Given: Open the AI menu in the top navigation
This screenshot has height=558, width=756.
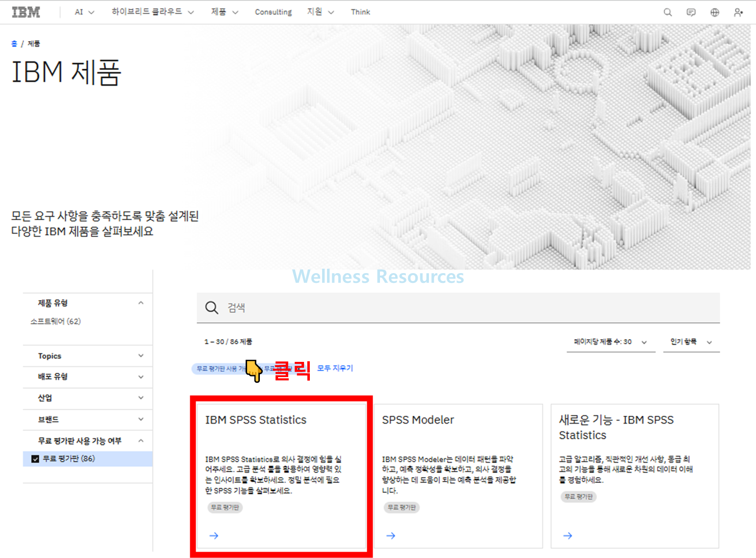Looking at the screenshot, I should pos(84,12).
